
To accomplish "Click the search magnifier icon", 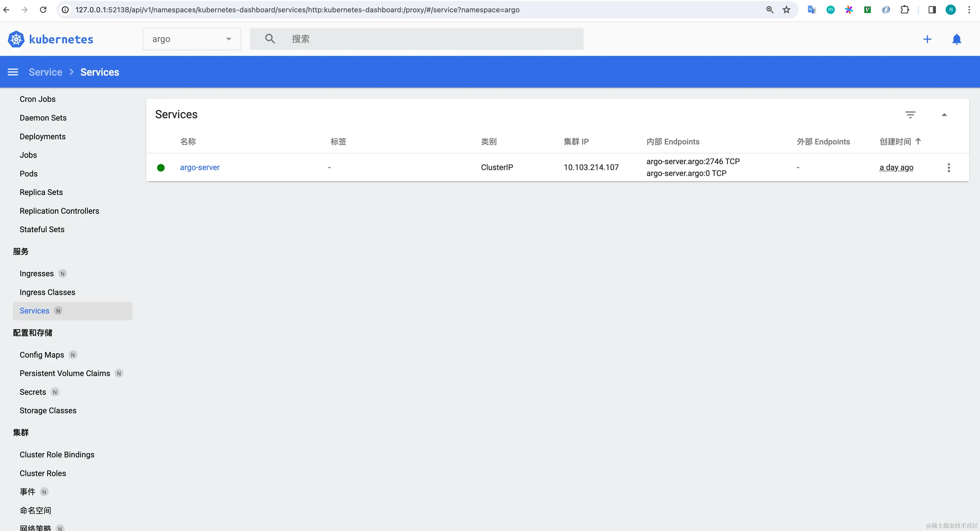I will coord(270,39).
